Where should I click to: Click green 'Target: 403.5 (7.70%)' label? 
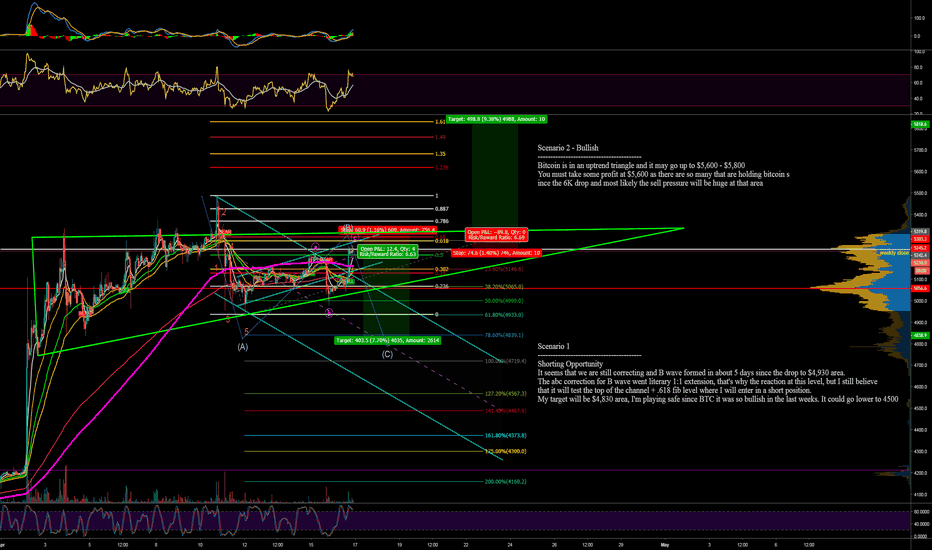point(388,341)
